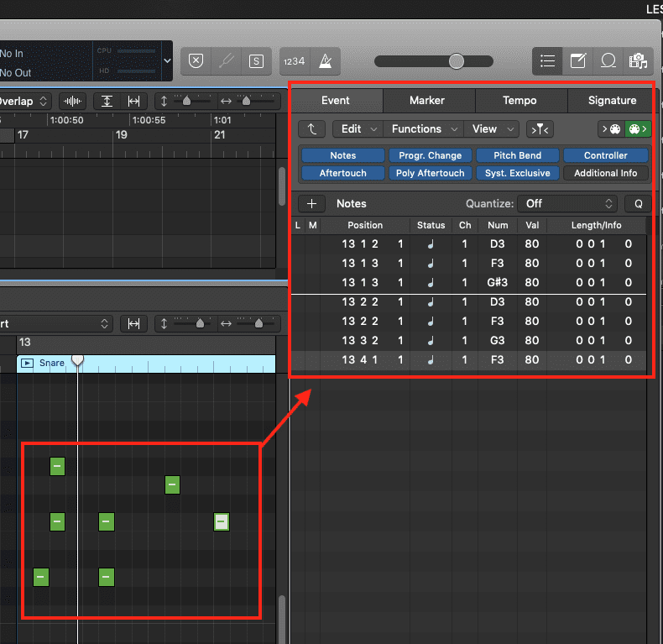The width and height of the screenshot is (663, 644).
Task: Expand the LCD display mode arrow
Action: click(168, 61)
